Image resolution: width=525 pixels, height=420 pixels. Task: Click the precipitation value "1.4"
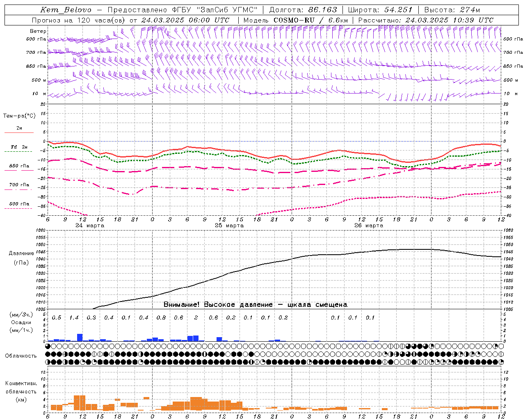74,318
